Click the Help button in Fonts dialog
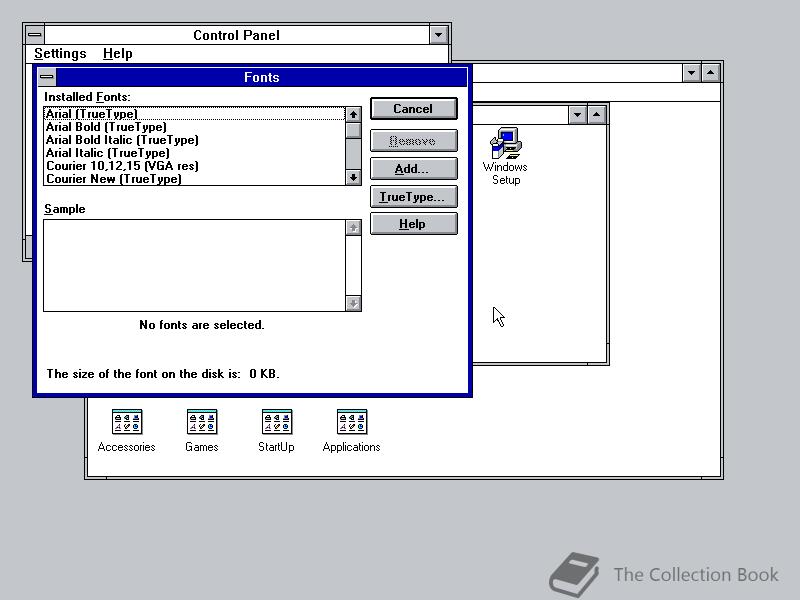Screen dimensions: 800x600 413,223
